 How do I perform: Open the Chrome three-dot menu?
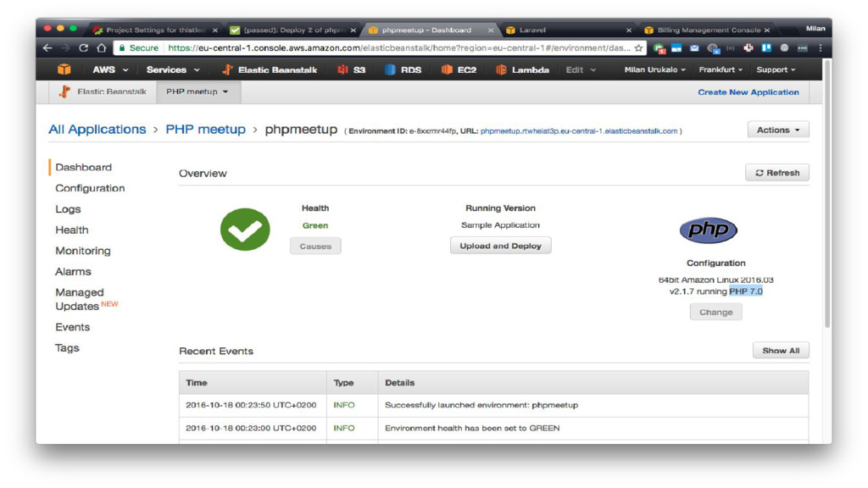point(821,48)
